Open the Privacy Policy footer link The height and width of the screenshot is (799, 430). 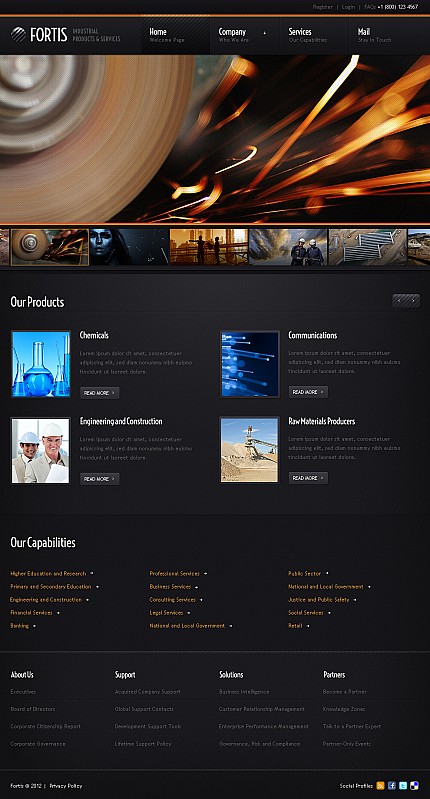pyautogui.click(x=66, y=786)
